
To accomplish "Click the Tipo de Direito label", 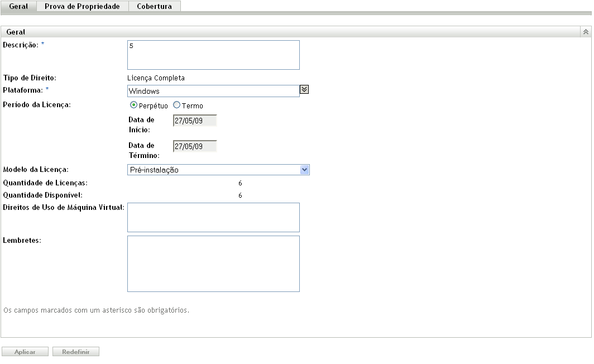I will click(30, 78).
